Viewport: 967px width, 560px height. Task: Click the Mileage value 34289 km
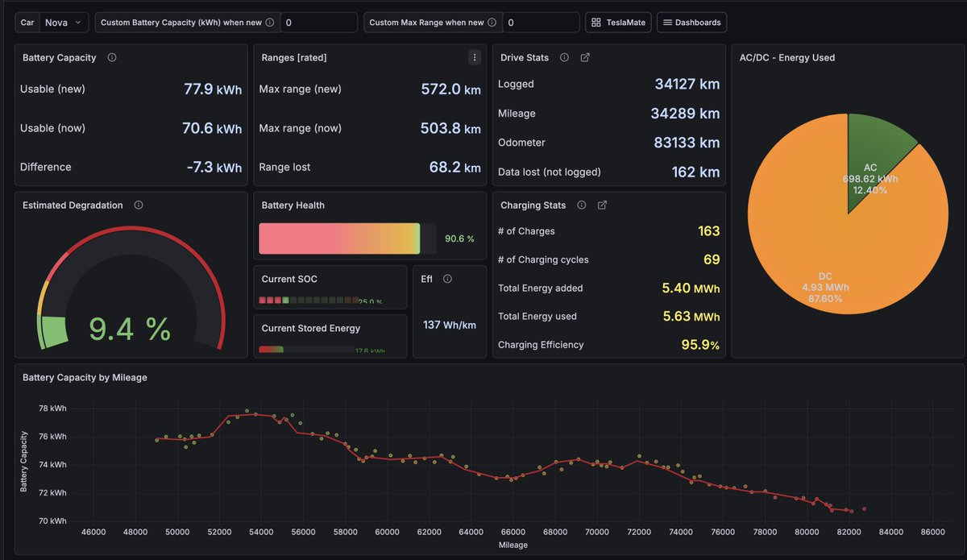tap(686, 114)
